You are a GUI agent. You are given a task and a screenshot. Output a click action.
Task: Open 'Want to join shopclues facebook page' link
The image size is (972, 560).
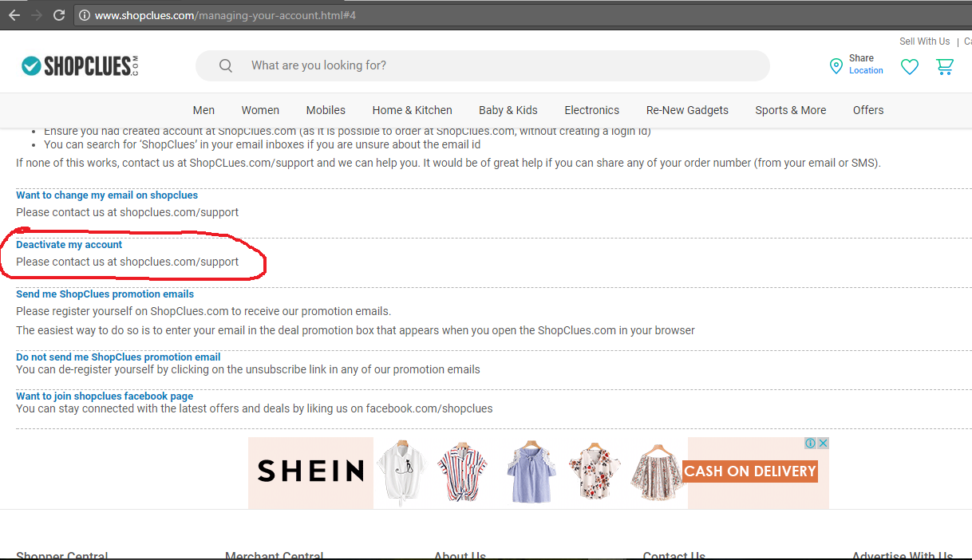click(x=105, y=396)
